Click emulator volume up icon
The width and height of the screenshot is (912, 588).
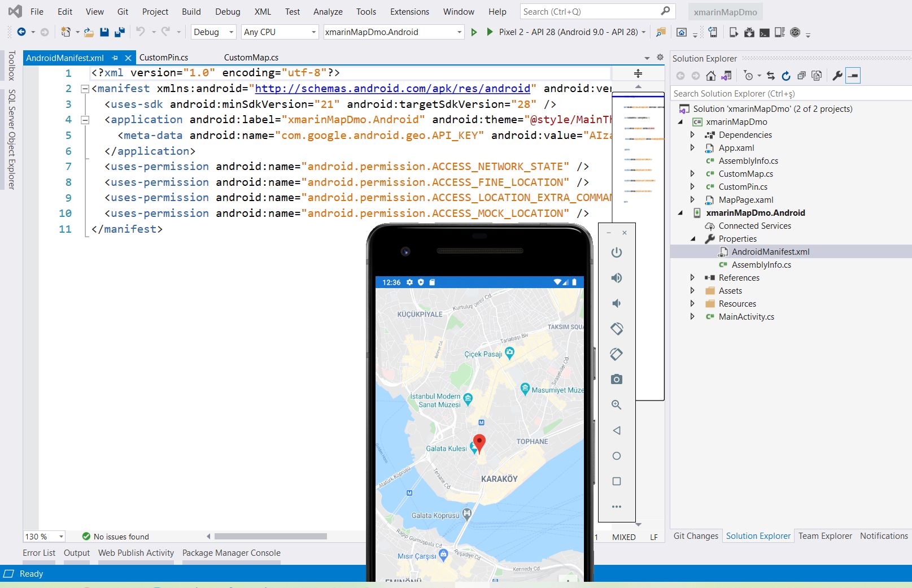click(617, 278)
